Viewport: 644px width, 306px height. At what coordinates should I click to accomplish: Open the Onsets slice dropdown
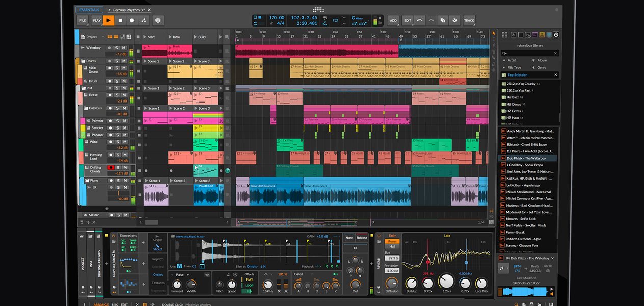tap(254, 267)
